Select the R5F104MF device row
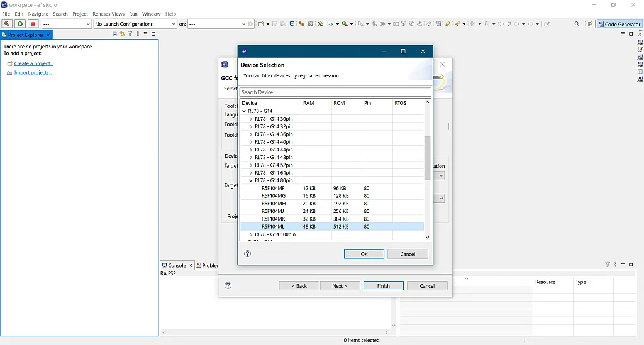The height and width of the screenshot is (345, 644). [x=332, y=189]
